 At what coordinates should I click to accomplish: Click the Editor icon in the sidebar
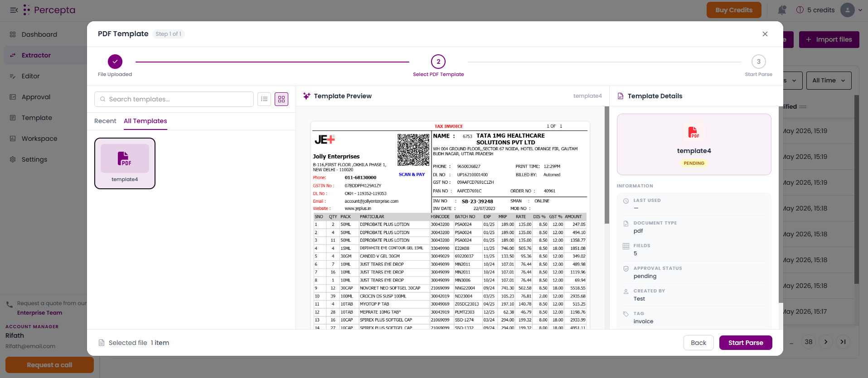(13, 76)
